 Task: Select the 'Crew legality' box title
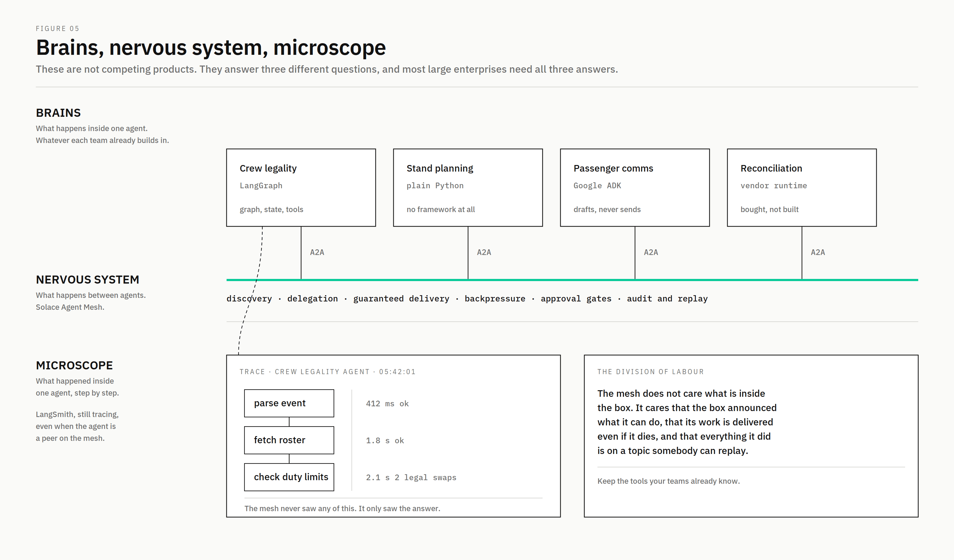[x=268, y=168]
